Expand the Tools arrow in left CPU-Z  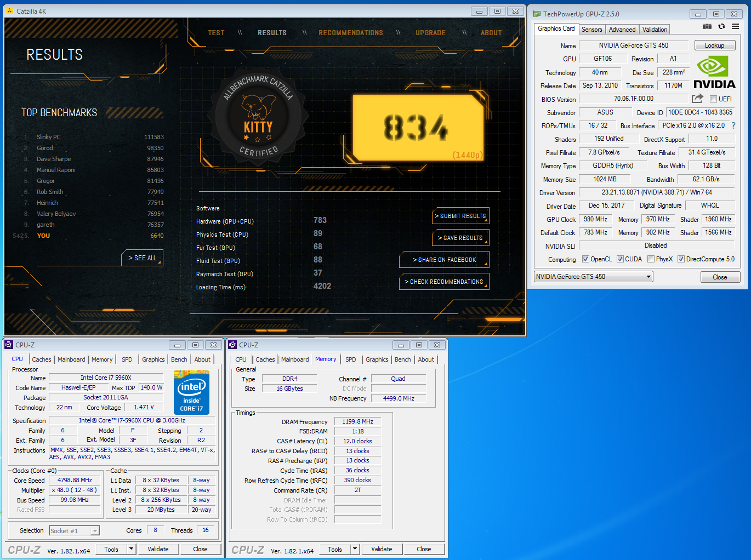click(131, 549)
